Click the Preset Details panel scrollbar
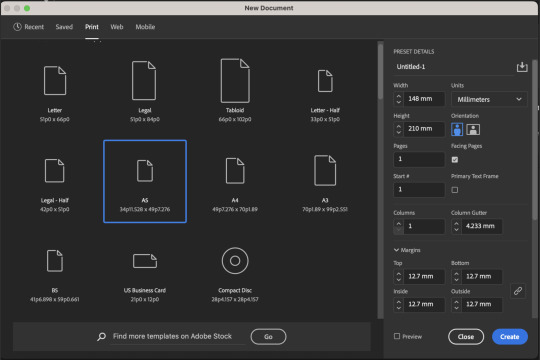Image resolution: width=540 pixels, height=360 pixels. tap(534, 140)
